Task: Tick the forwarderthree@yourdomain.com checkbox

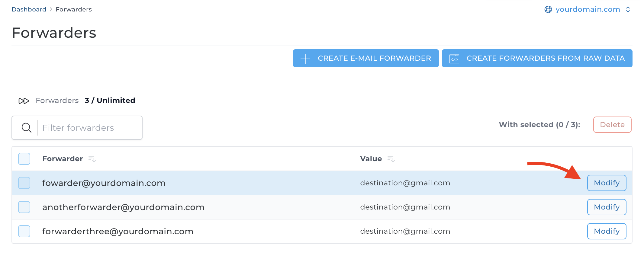Action: coord(24,231)
